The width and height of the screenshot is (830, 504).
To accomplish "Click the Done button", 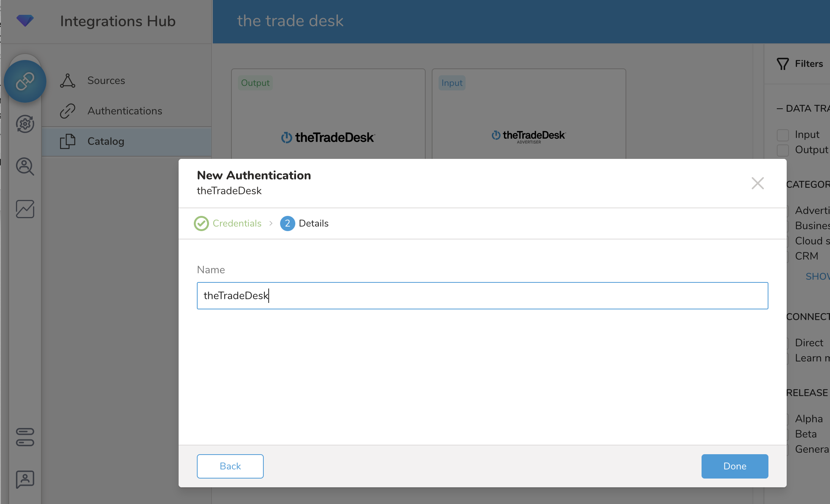I will (x=735, y=466).
